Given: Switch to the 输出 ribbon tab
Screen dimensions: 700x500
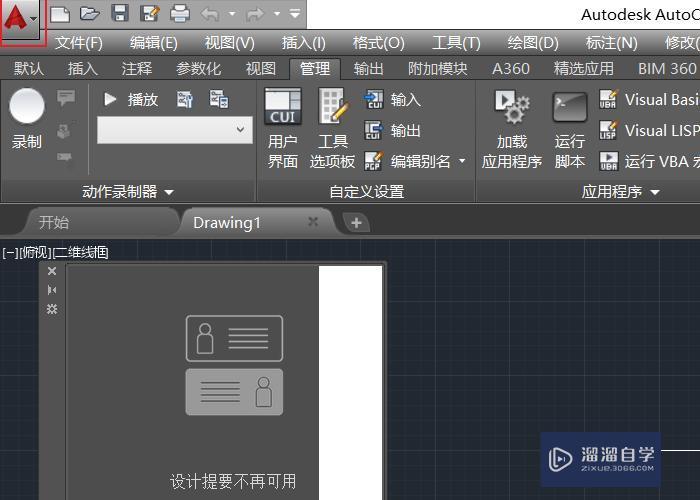Looking at the screenshot, I should coord(369,69).
